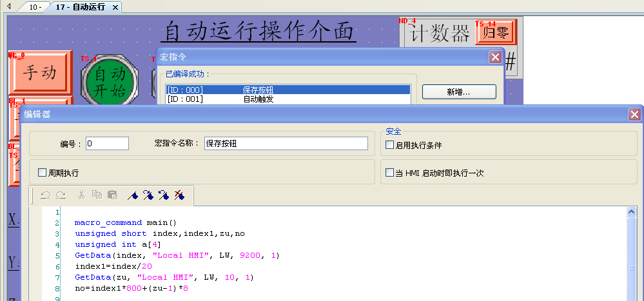This screenshot has height=301, width=644.
Task: Clear all bookmarks with red X flag
Action: (x=179, y=195)
